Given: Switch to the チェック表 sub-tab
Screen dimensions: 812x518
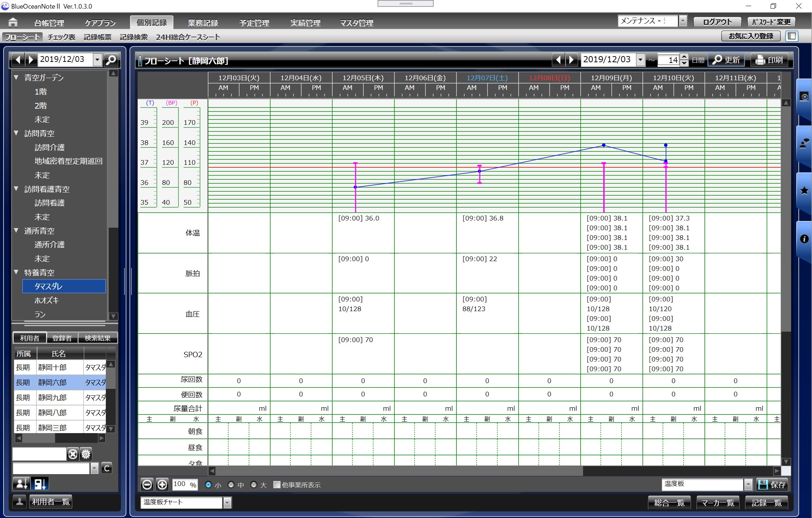Looking at the screenshot, I should point(62,37).
